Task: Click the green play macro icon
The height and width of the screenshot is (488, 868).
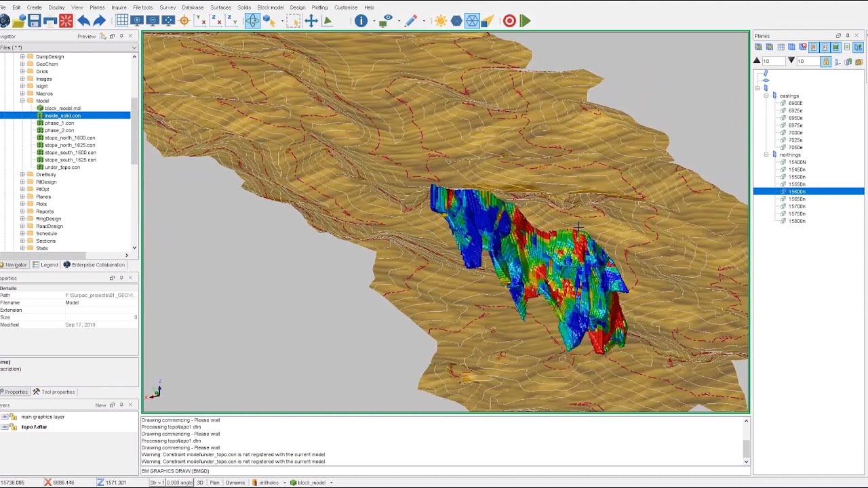Action: 526,21
